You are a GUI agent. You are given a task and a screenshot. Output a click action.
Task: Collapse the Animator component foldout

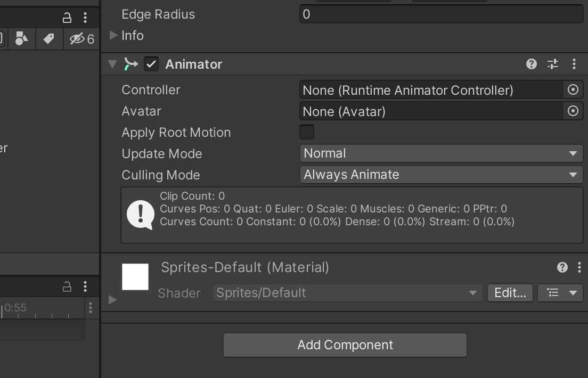[112, 64]
